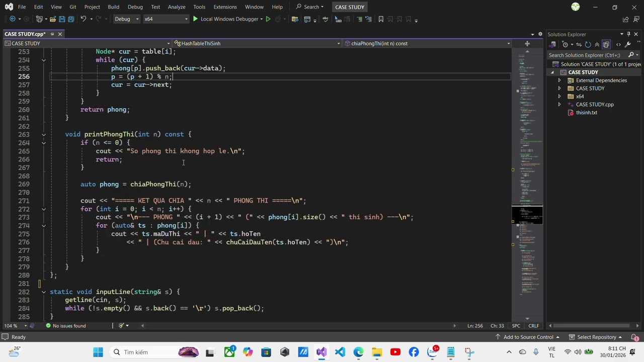Click the Windows Start button
Screen dimensions: 644x362
(98, 352)
